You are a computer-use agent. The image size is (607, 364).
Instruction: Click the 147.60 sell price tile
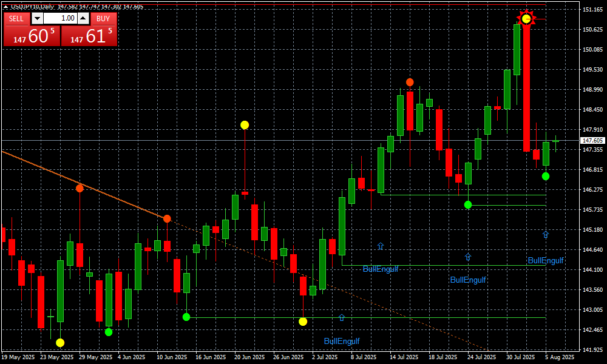[32, 36]
